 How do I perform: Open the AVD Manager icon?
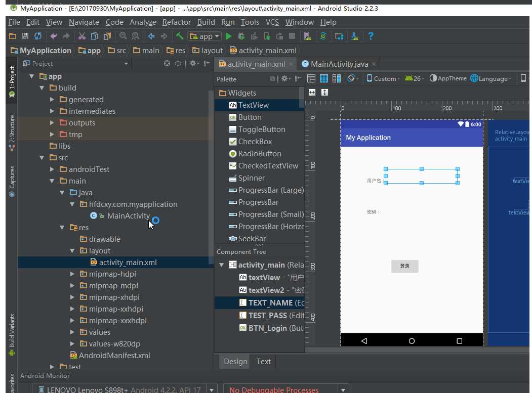coord(308,36)
